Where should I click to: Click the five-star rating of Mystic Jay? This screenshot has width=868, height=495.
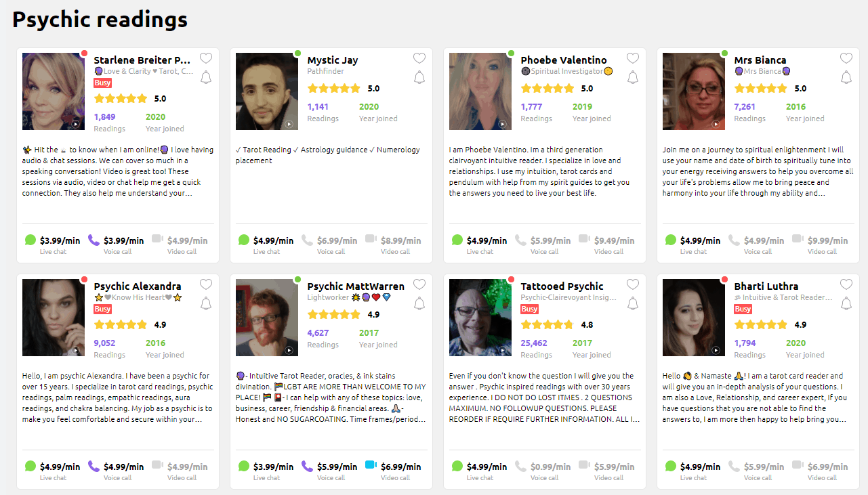click(x=333, y=88)
